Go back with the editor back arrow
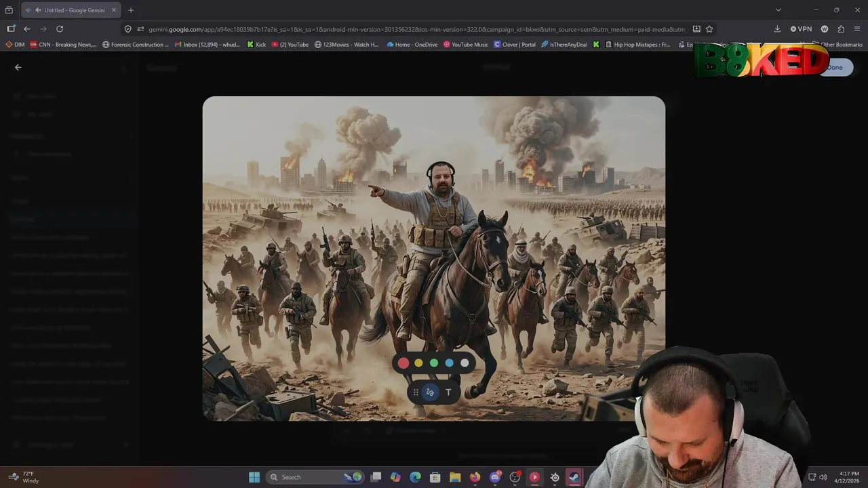868x488 pixels. tap(18, 67)
